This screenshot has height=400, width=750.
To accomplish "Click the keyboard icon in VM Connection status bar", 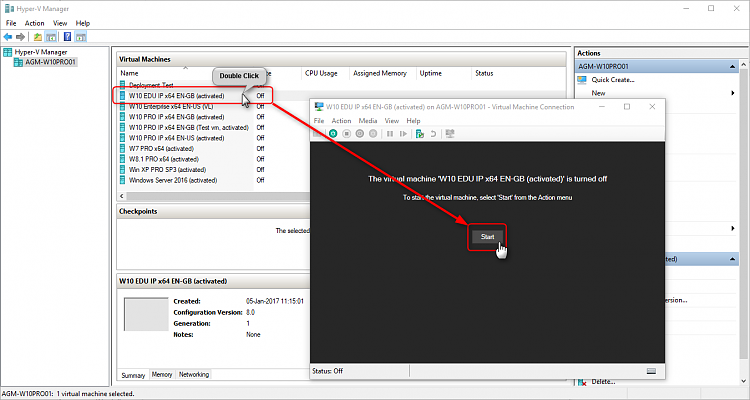I will click(651, 371).
